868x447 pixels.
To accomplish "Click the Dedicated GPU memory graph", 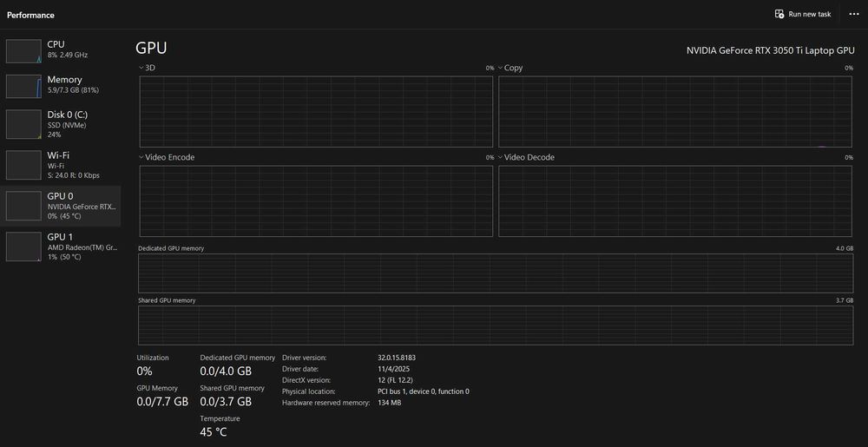I will (x=496, y=273).
